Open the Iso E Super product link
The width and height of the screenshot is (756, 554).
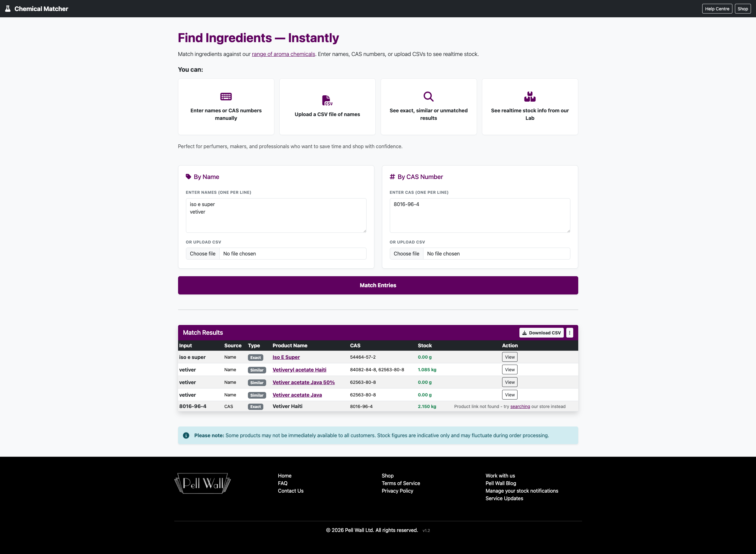pyautogui.click(x=286, y=357)
